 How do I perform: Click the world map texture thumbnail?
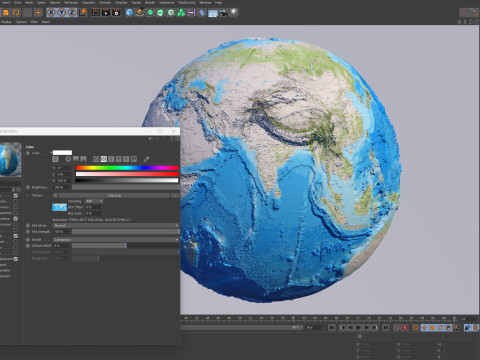[x=60, y=207]
